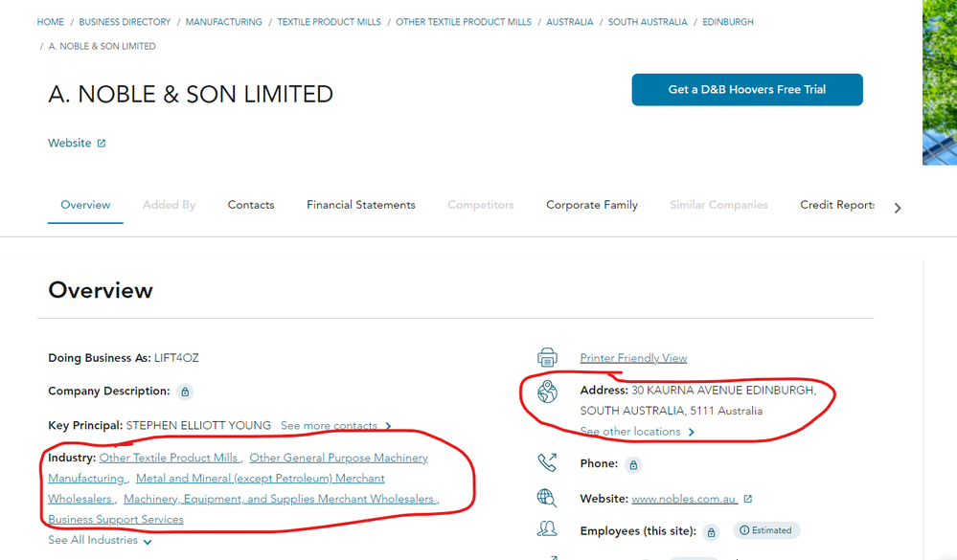Expand See All Industries

point(100,541)
